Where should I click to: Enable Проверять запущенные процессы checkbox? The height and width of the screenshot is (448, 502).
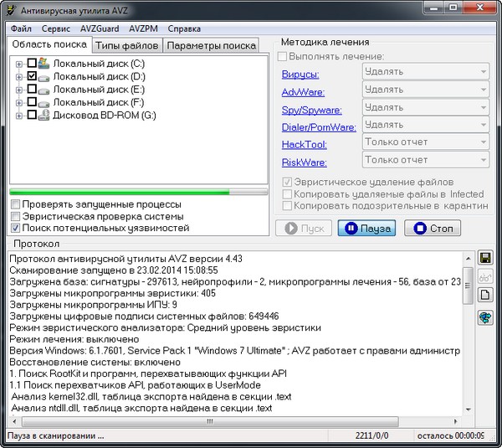(16, 204)
